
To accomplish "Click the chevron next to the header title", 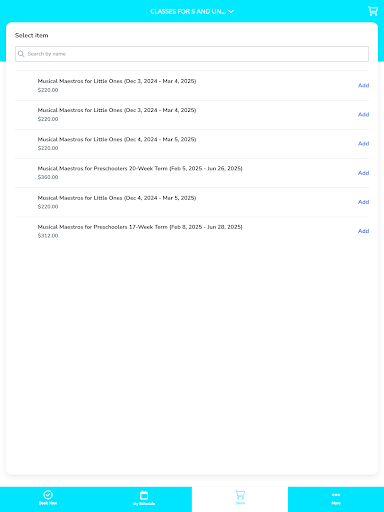I will [x=231, y=12].
